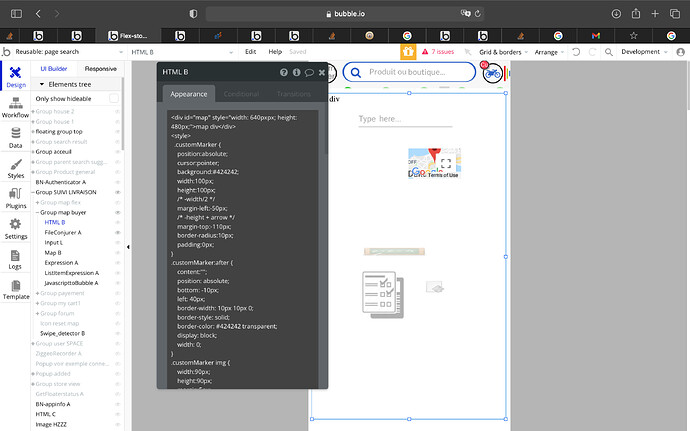Click Safari share icon
690x431 pixels.
pos(636,13)
